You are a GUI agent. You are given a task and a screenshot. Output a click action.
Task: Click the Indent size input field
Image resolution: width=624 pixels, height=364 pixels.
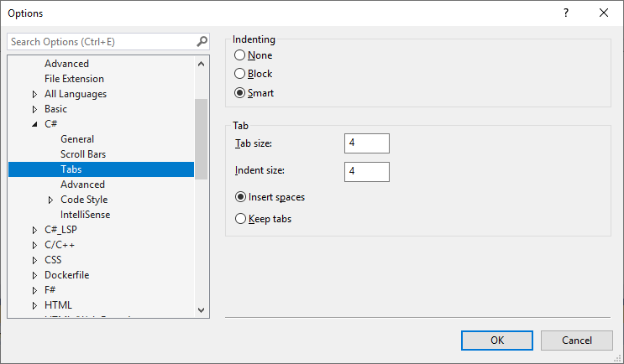point(367,171)
